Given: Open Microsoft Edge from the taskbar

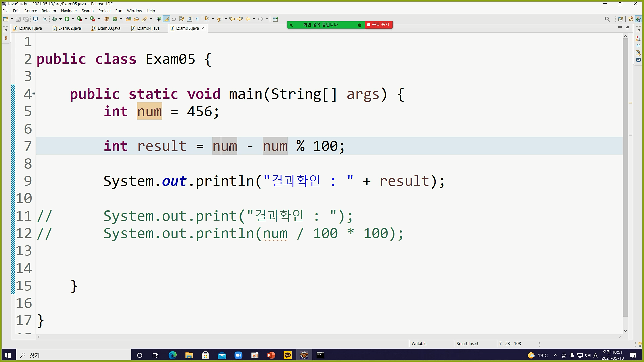Looking at the screenshot, I should click(x=172, y=355).
